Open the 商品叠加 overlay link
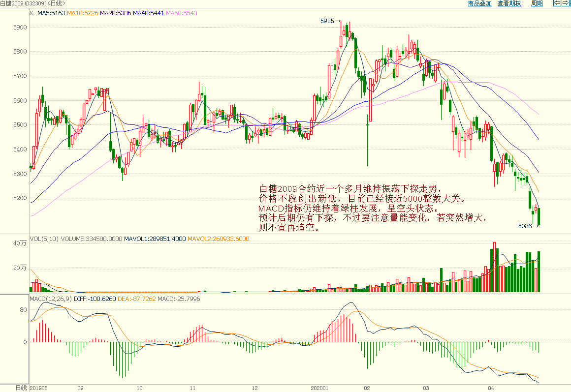Viewport: 571px width, 392px height. click(479, 3)
